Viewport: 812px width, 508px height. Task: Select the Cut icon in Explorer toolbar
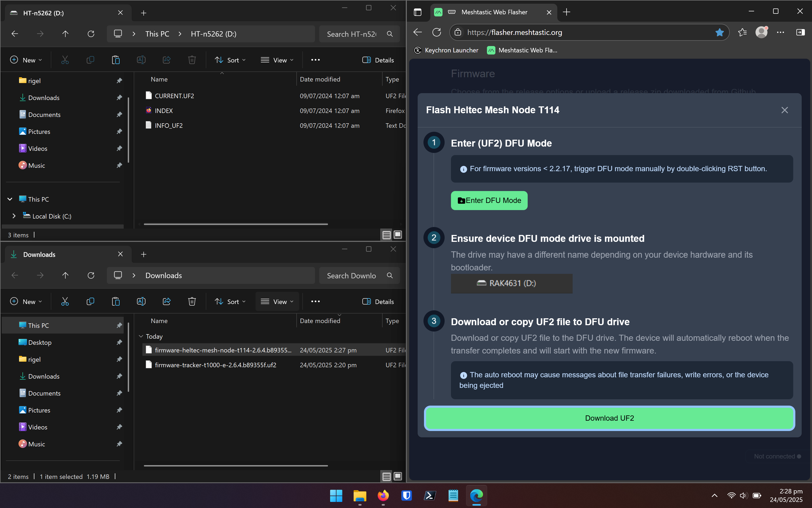(65, 60)
